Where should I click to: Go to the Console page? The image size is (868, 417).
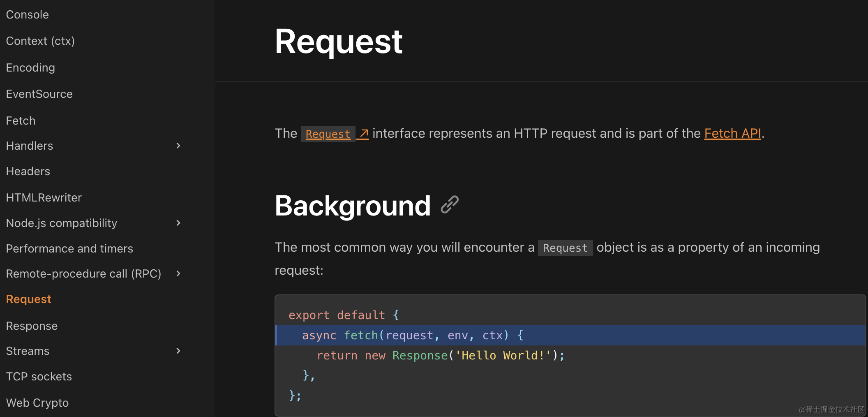click(x=28, y=15)
